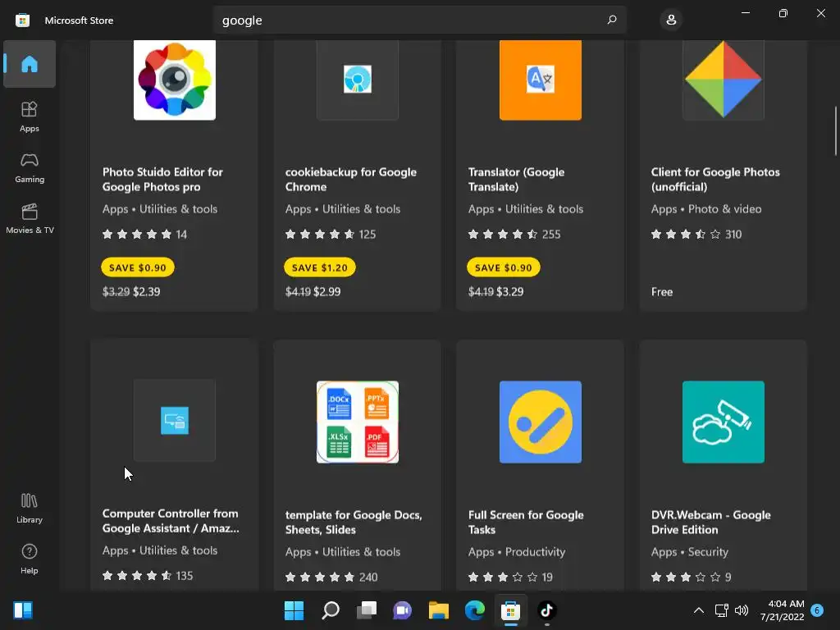Open Client for Google Photos app icon
840x630 pixels.
[x=724, y=80]
